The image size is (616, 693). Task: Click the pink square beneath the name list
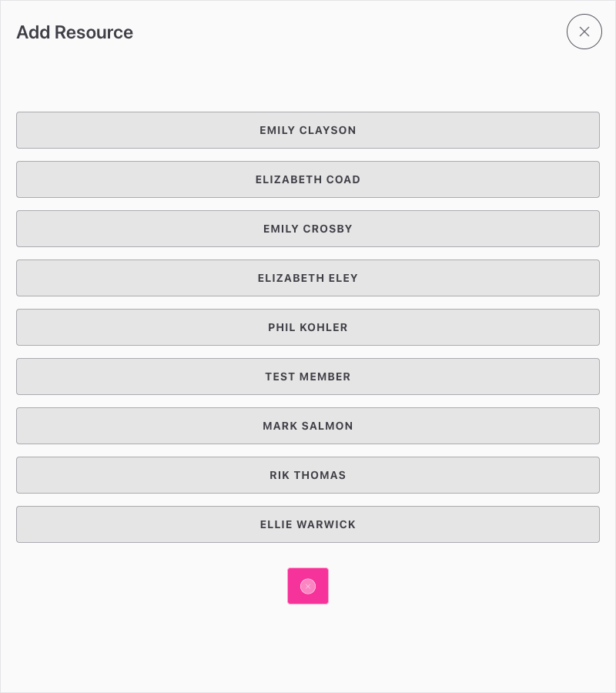point(308,586)
